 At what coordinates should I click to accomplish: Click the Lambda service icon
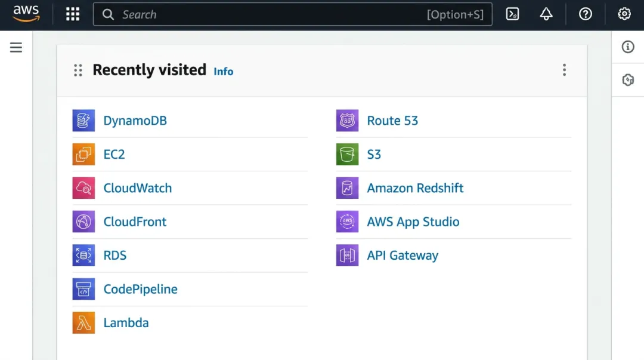tap(83, 322)
